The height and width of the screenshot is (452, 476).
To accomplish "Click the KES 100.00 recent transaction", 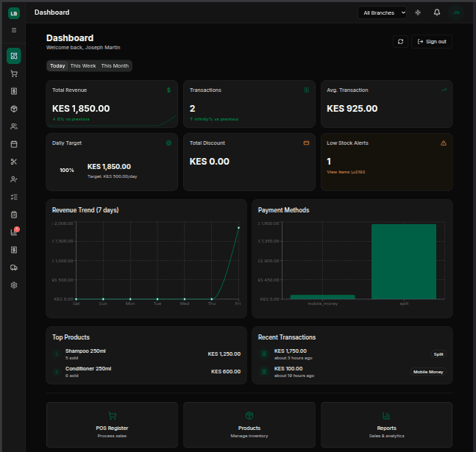I will pos(352,372).
